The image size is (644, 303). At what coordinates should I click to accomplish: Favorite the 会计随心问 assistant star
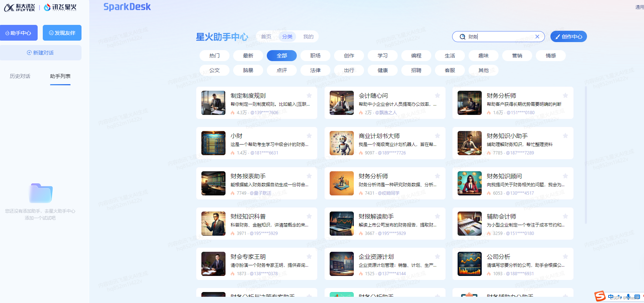tap(437, 96)
